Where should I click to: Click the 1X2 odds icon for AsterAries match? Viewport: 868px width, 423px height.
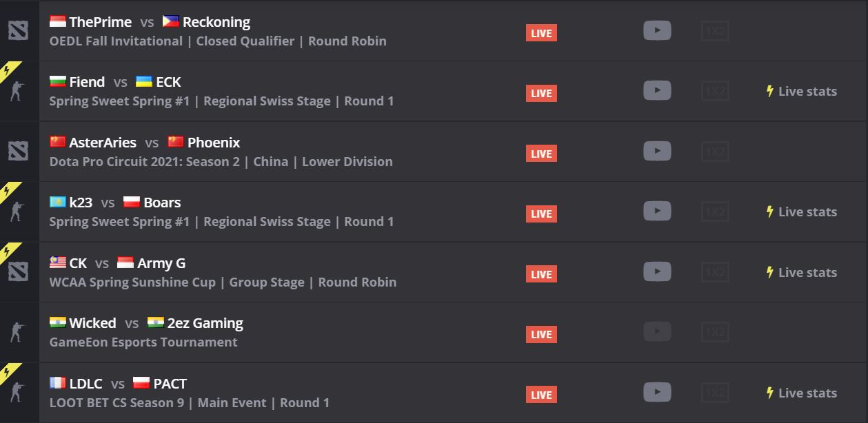(x=715, y=151)
